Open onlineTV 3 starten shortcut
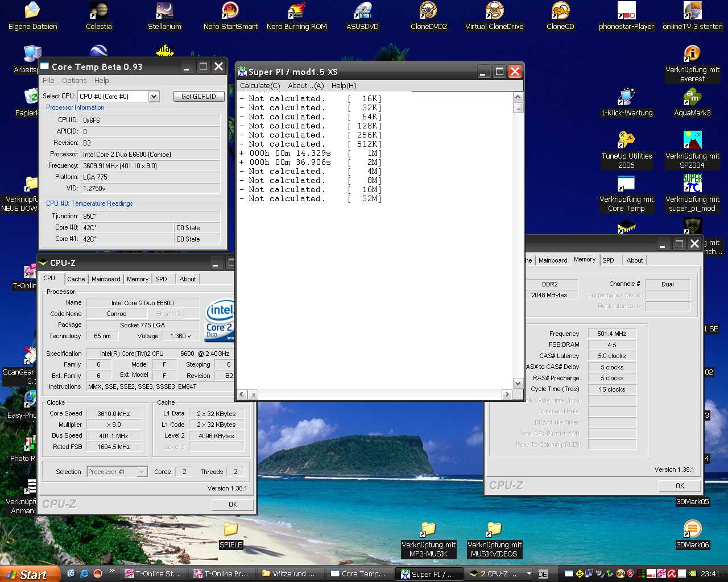Screen dimensions: 728x582 tap(692, 16)
